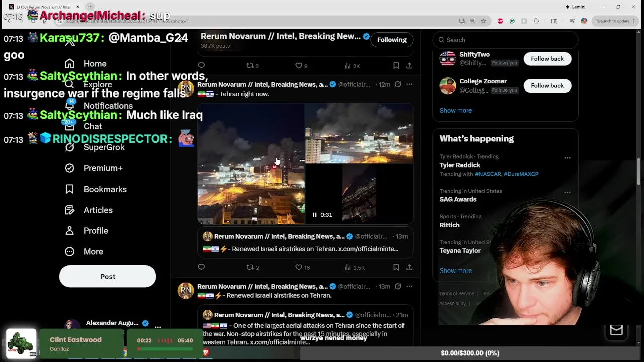Expand the More sidebar menu
This screenshot has height=362, width=644.
[84, 251]
